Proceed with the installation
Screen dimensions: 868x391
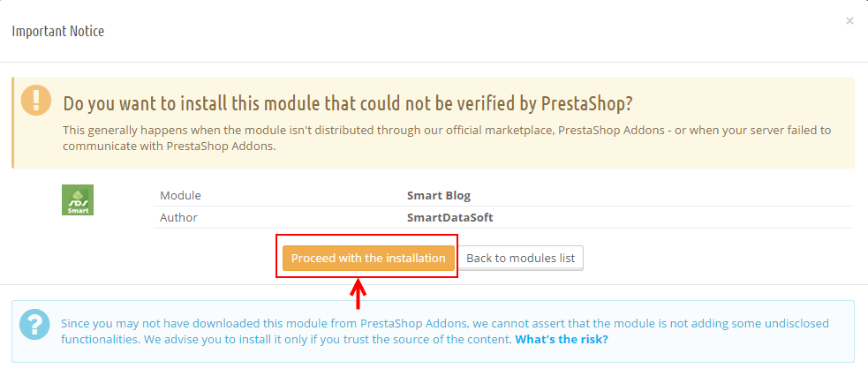coord(368,258)
